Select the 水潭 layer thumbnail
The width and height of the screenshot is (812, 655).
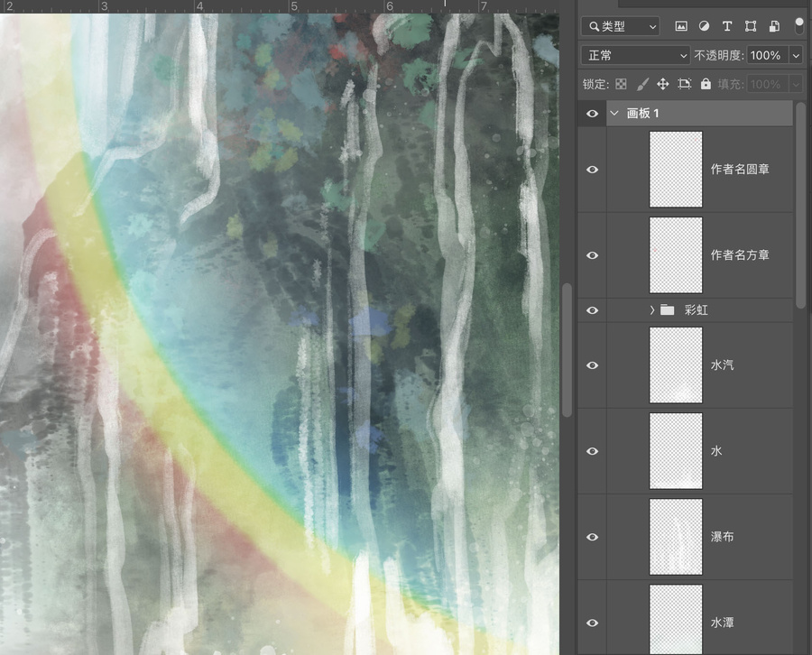676,620
